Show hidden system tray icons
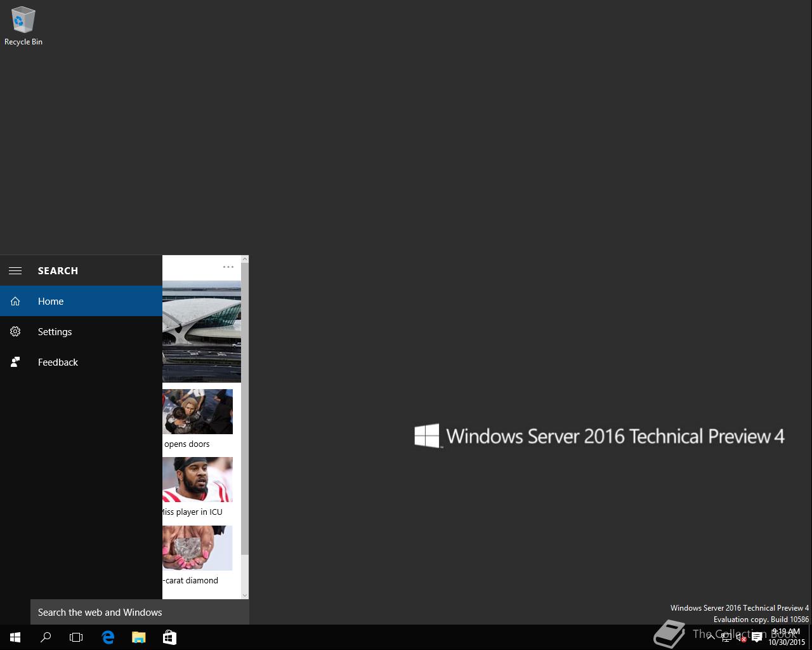The image size is (812, 650). point(710,637)
